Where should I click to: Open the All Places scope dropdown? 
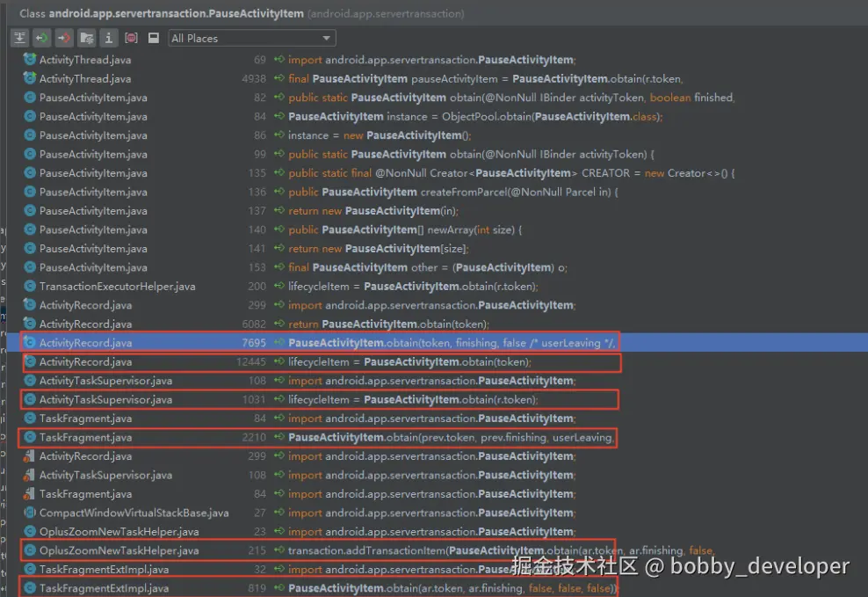click(252, 38)
